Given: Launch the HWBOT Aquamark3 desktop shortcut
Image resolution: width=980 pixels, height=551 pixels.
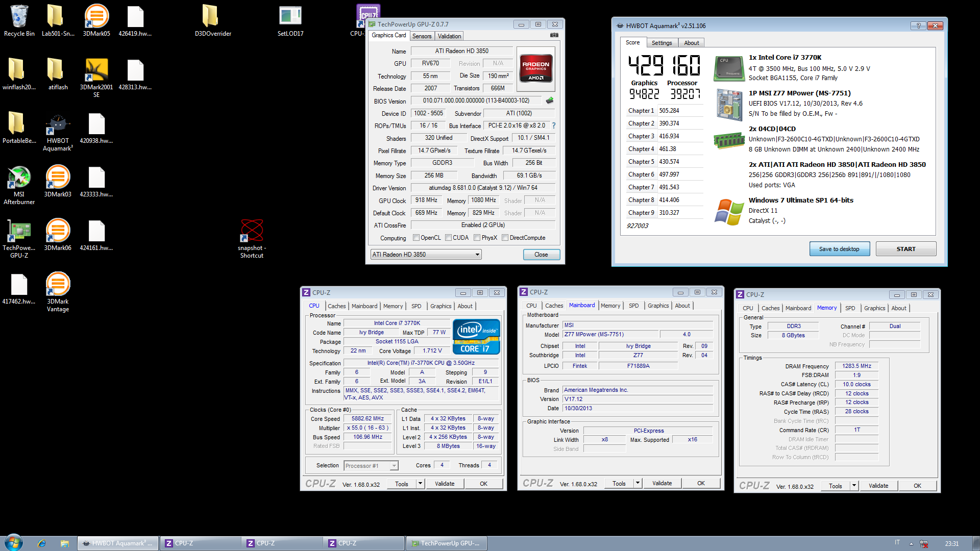Looking at the screenshot, I should coord(58,132).
